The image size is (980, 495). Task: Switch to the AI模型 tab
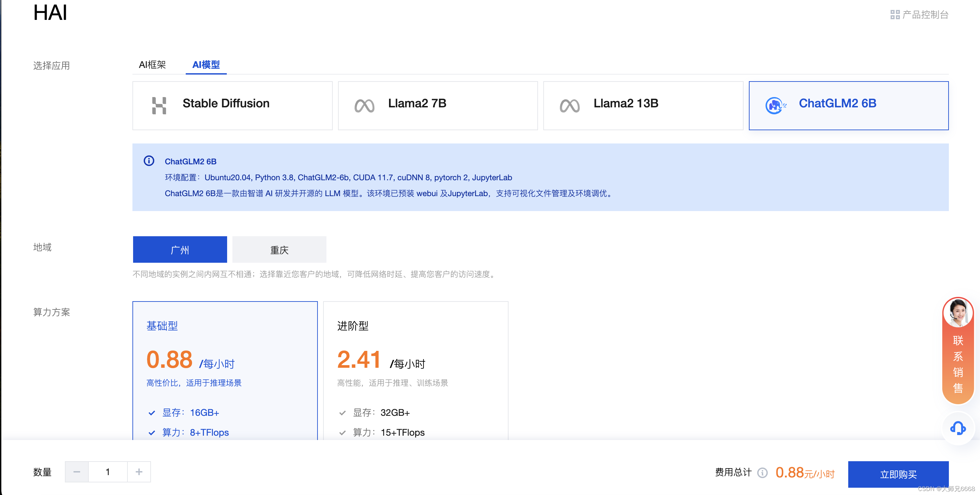(206, 65)
